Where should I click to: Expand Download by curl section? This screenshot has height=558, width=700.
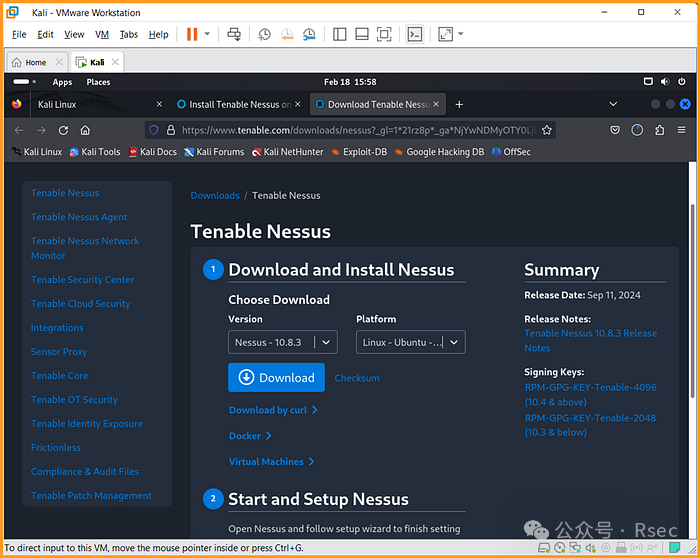[x=273, y=410]
